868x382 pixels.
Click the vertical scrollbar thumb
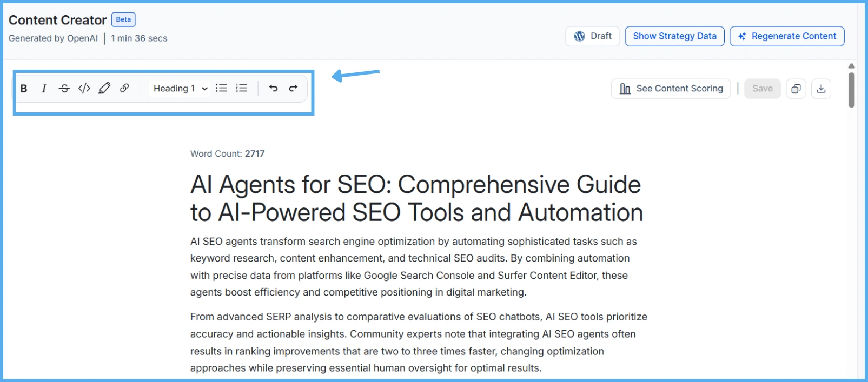(851, 90)
